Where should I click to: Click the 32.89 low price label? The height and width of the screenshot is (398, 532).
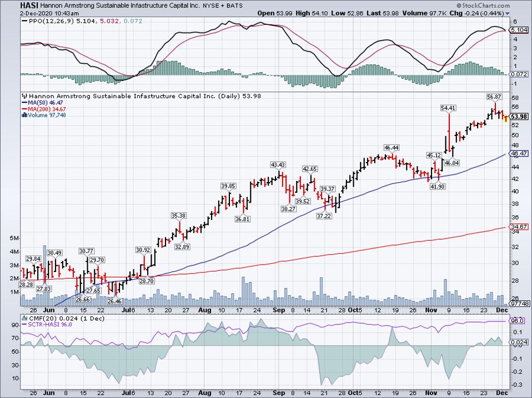coord(182,247)
